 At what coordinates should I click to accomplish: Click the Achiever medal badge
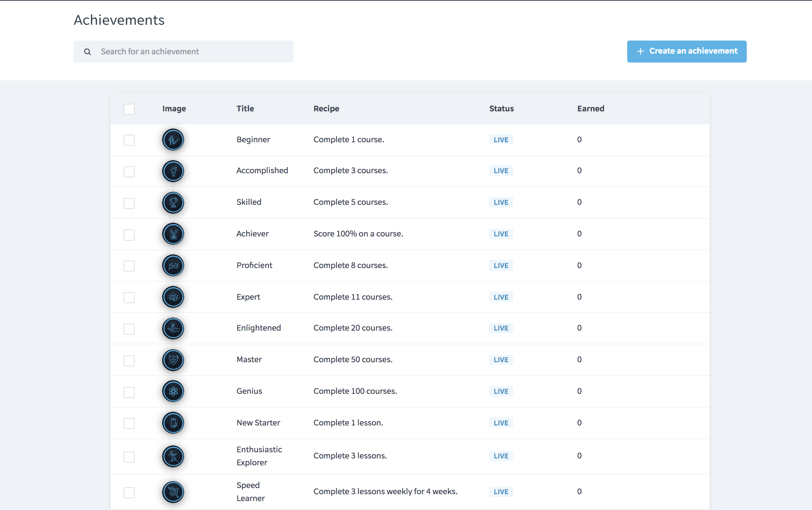pyautogui.click(x=173, y=234)
